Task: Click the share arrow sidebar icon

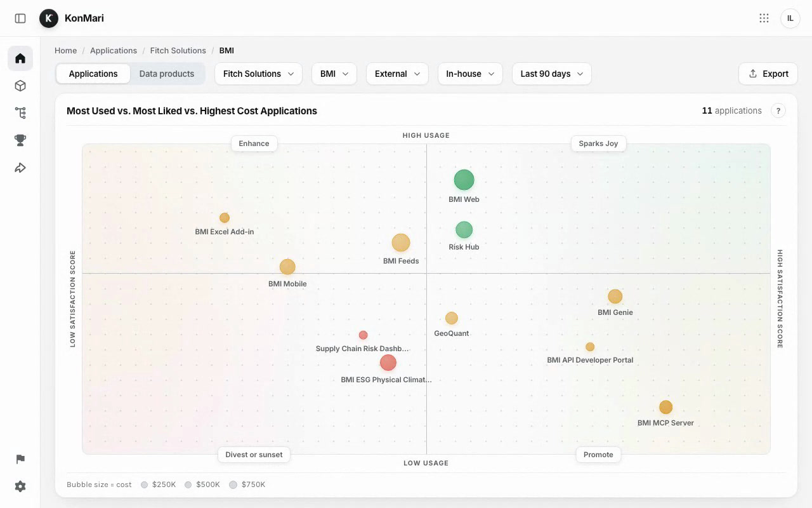Action: [20, 168]
